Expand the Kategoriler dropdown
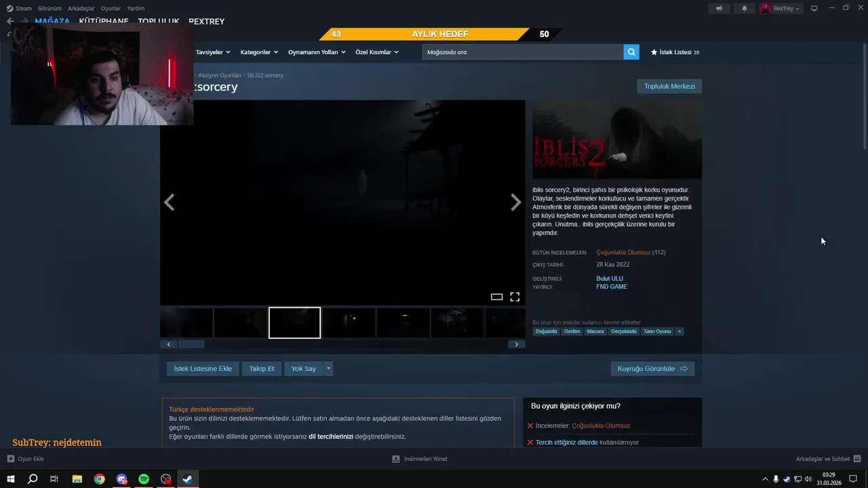The image size is (868, 488). (259, 52)
